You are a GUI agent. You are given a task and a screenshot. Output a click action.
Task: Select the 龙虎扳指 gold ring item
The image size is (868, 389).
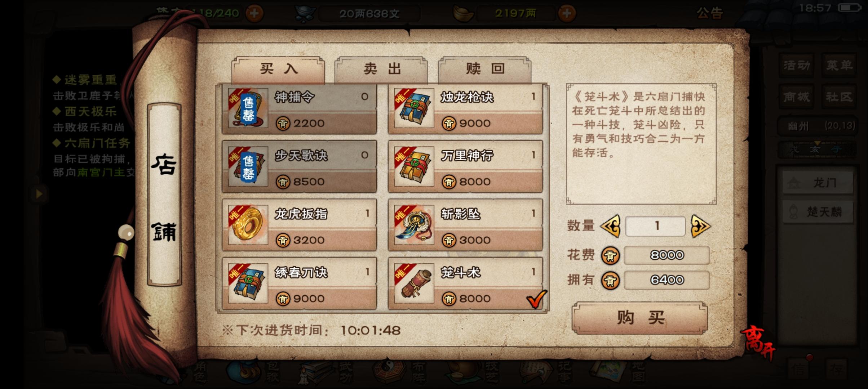pos(299,225)
